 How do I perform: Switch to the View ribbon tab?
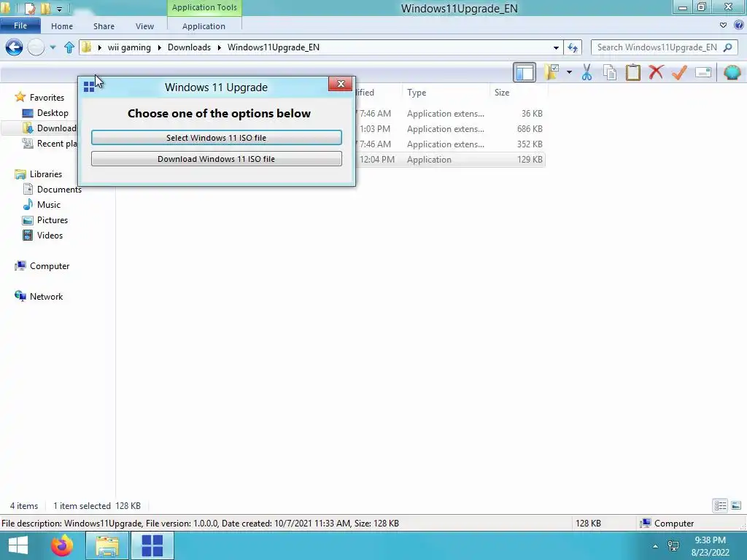[145, 26]
